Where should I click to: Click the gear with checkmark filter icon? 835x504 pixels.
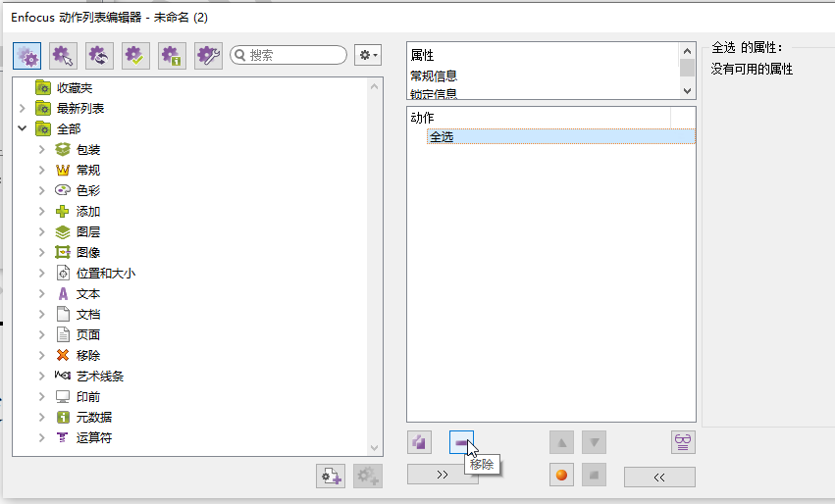135,56
